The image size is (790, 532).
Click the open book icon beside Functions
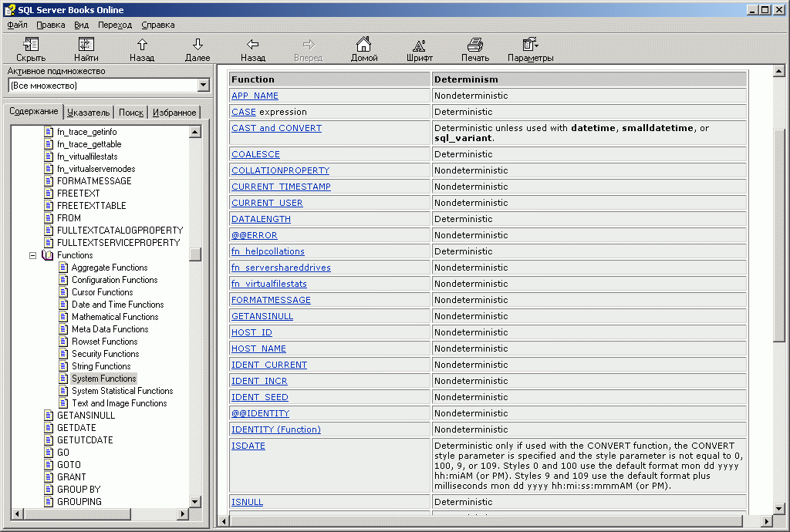(47, 255)
